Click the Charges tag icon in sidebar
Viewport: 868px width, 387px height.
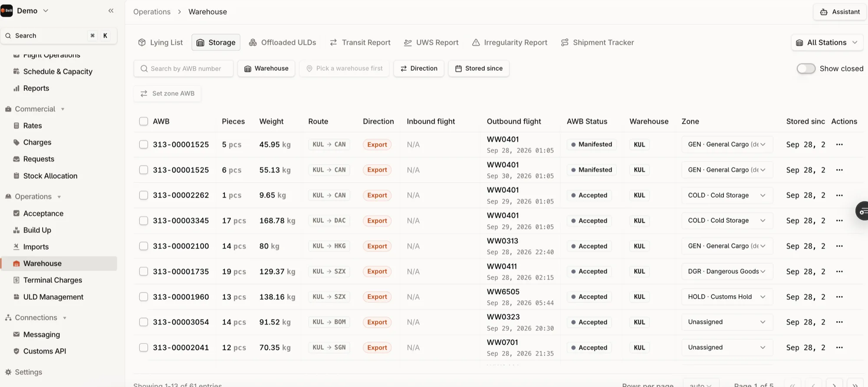16,142
